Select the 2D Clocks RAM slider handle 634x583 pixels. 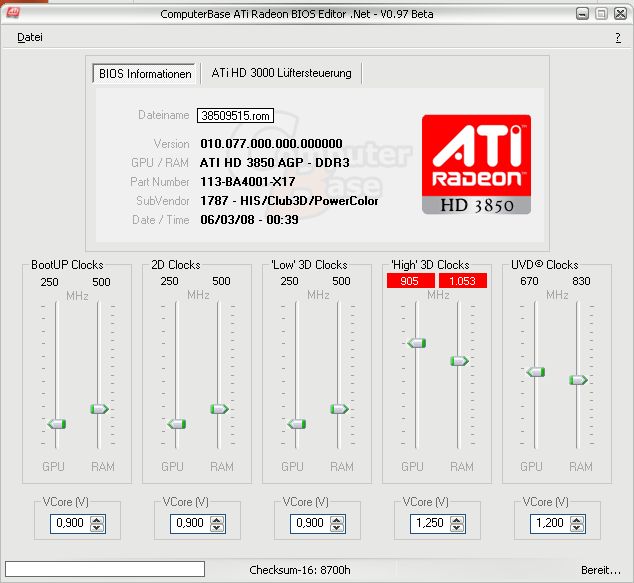(x=219, y=409)
